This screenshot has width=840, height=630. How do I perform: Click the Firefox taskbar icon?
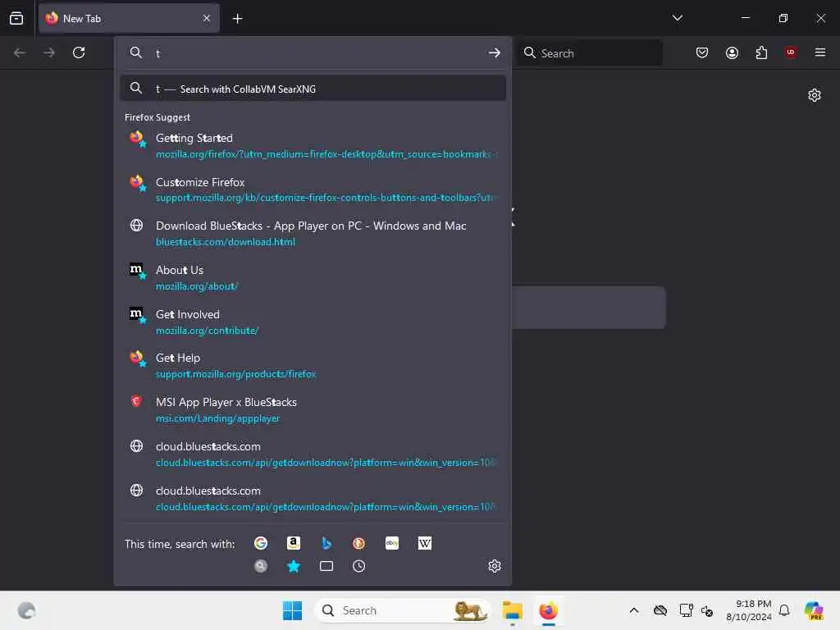click(x=549, y=610)
